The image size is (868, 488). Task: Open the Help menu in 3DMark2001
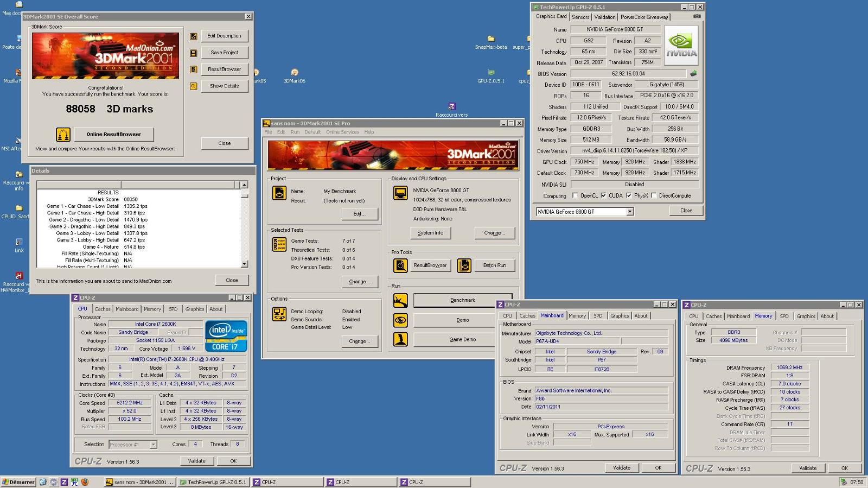[369, 132]
